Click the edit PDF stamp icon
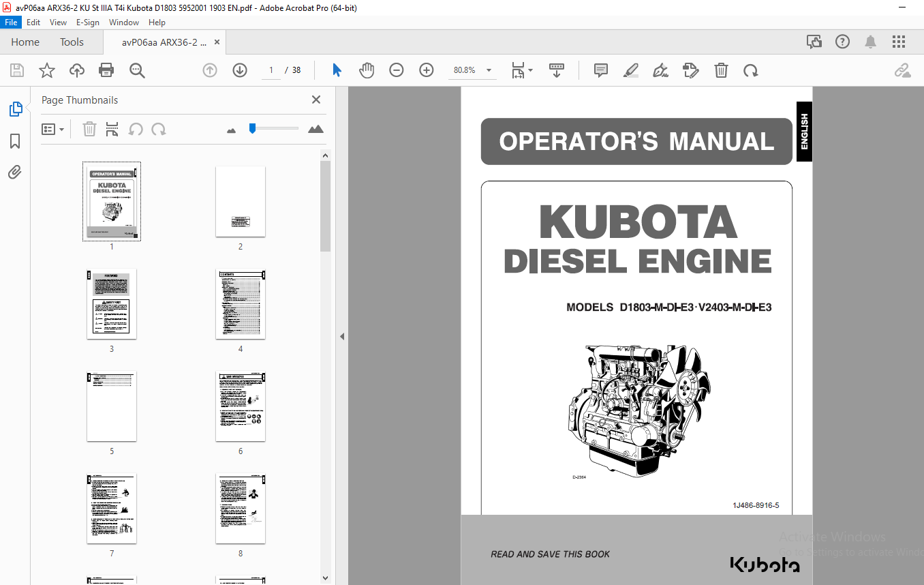924x585 pixels. tap(691, 70)
